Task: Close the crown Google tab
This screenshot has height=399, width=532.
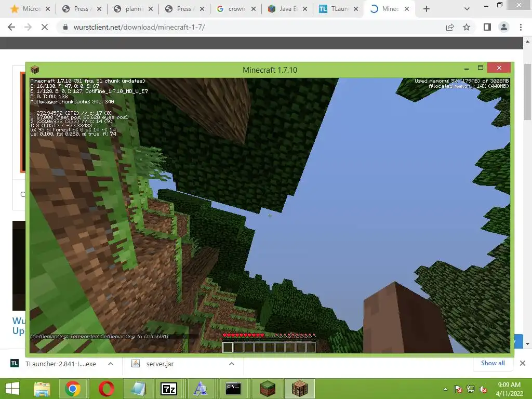Action: 254,9
